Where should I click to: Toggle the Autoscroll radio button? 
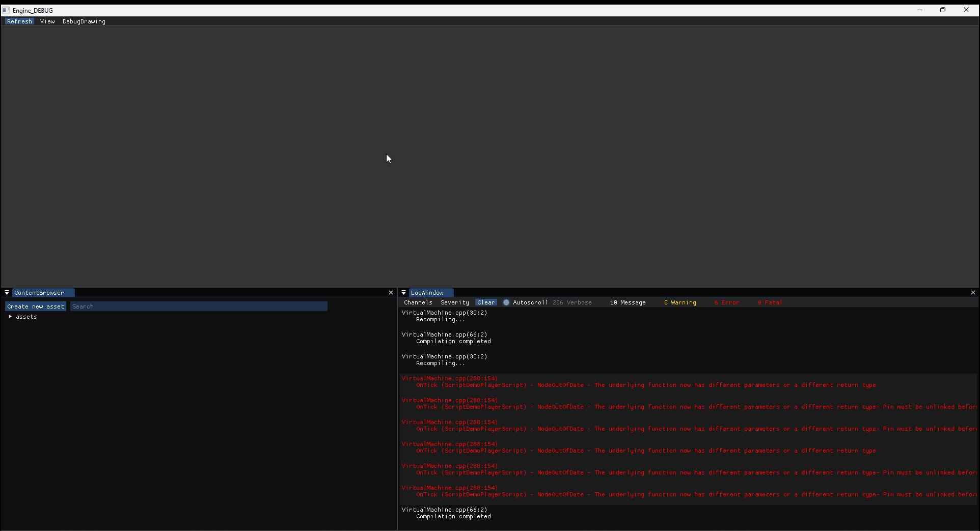point(506,302)
